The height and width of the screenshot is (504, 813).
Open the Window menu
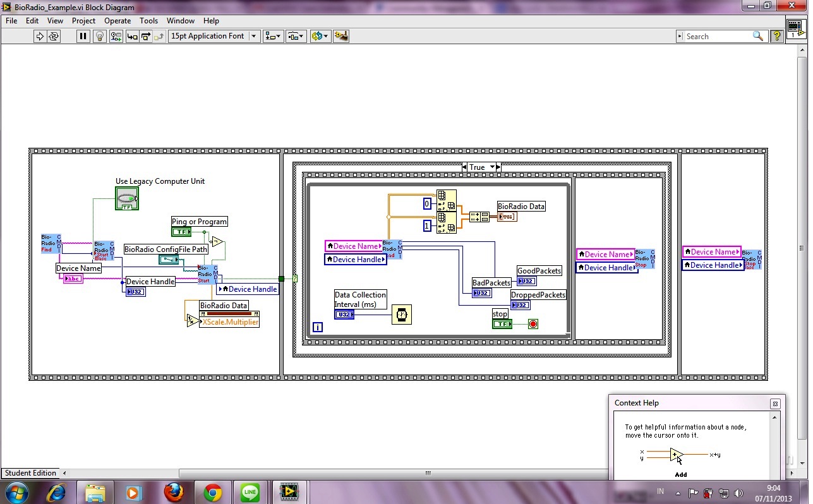tap(180, 21)
